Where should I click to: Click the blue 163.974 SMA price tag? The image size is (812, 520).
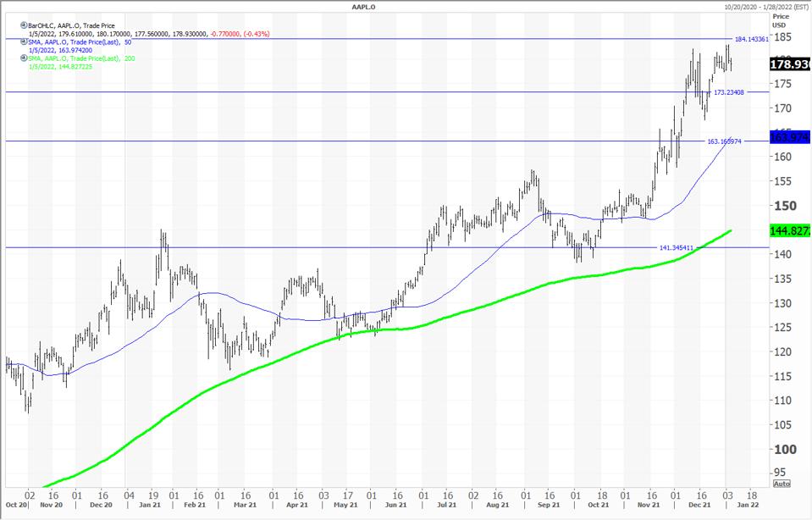[790, 137]
